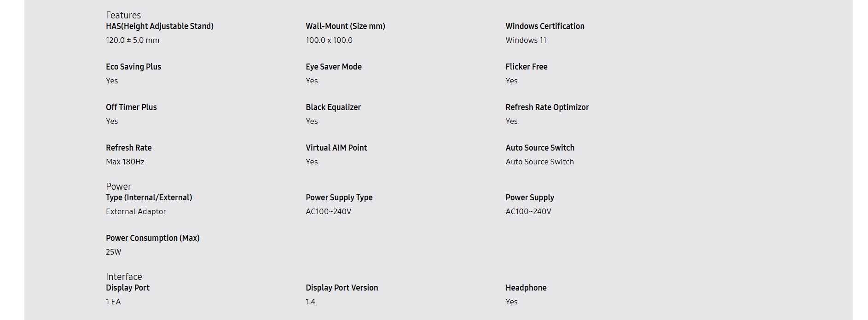The height and width of the screenshot is (320, 868).
Task: Select the HAS(Height Adjustable Stand) label
Action: (160, 26)
